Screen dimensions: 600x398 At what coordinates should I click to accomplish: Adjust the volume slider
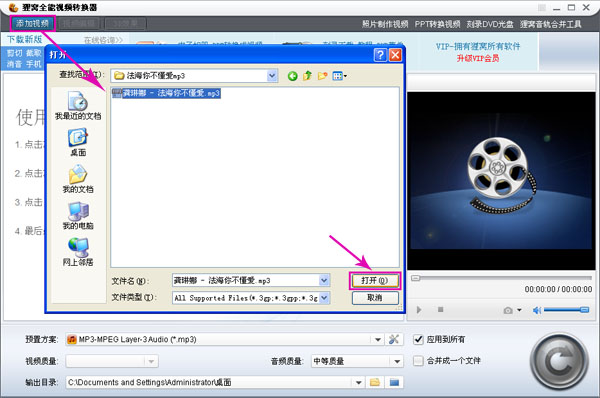pos(566,310)
